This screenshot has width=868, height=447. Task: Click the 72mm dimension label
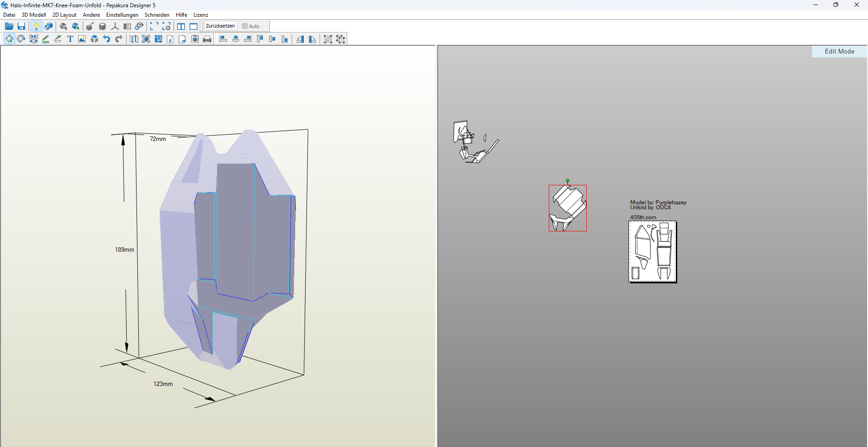tap(158, 139)
